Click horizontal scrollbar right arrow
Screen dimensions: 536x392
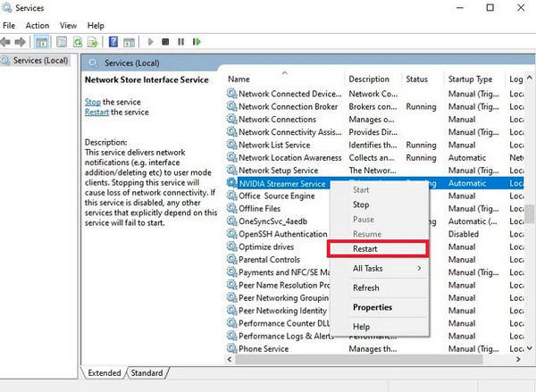518,359
